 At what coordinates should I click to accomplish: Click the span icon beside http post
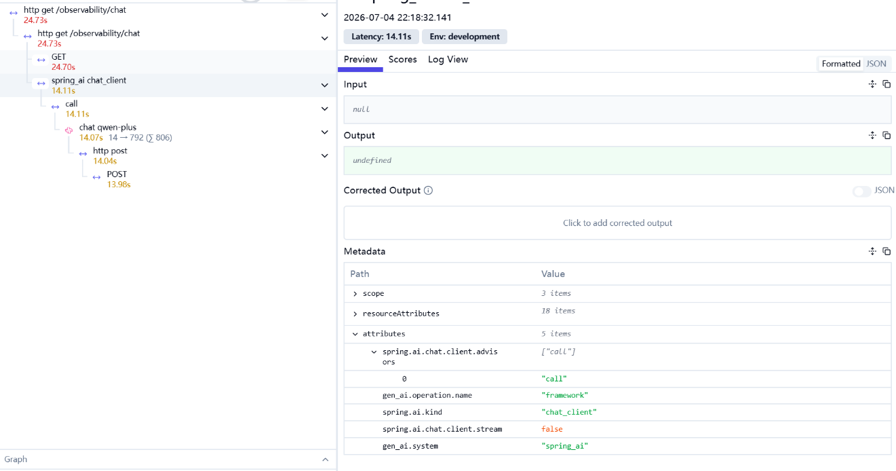point(83,153)
